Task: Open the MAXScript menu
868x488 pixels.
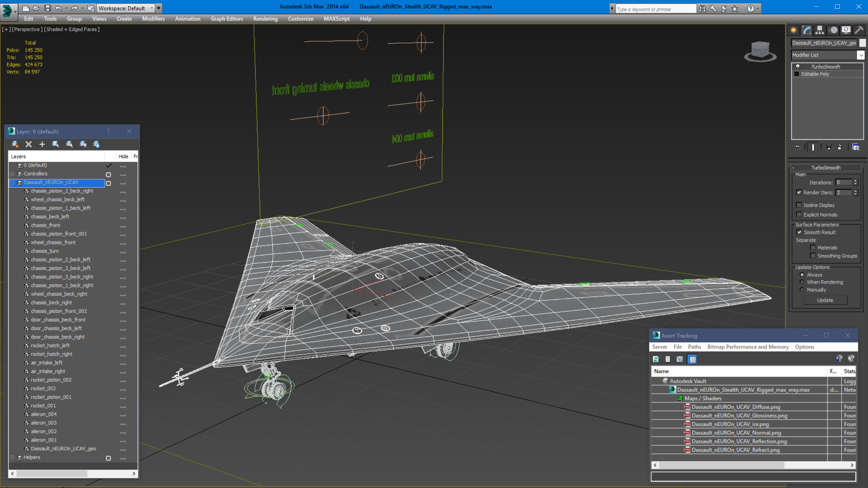Action: click(337, 19)
